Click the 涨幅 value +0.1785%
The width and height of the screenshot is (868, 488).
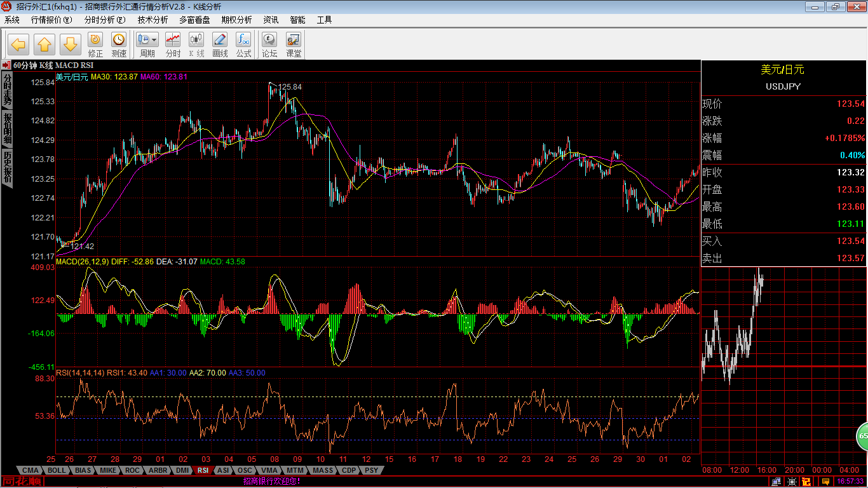[x=845, y=138]
